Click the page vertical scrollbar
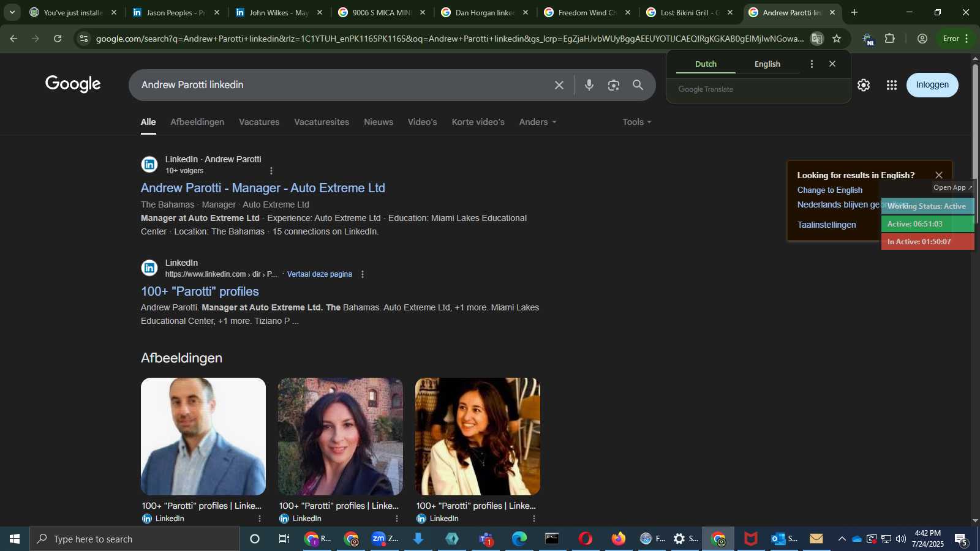 click(x=975, y=143)
